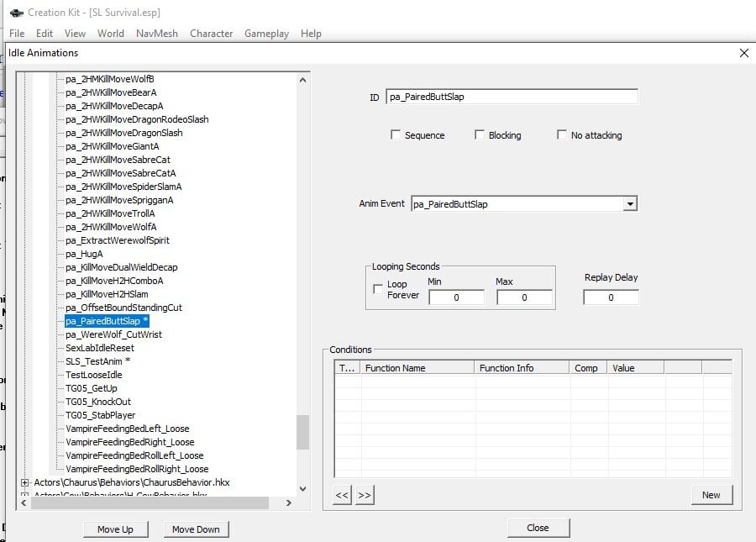Click the Looping Seconds Max field
Image resolution: width=756 pixels, height=542 pixels.
point(524,297)
